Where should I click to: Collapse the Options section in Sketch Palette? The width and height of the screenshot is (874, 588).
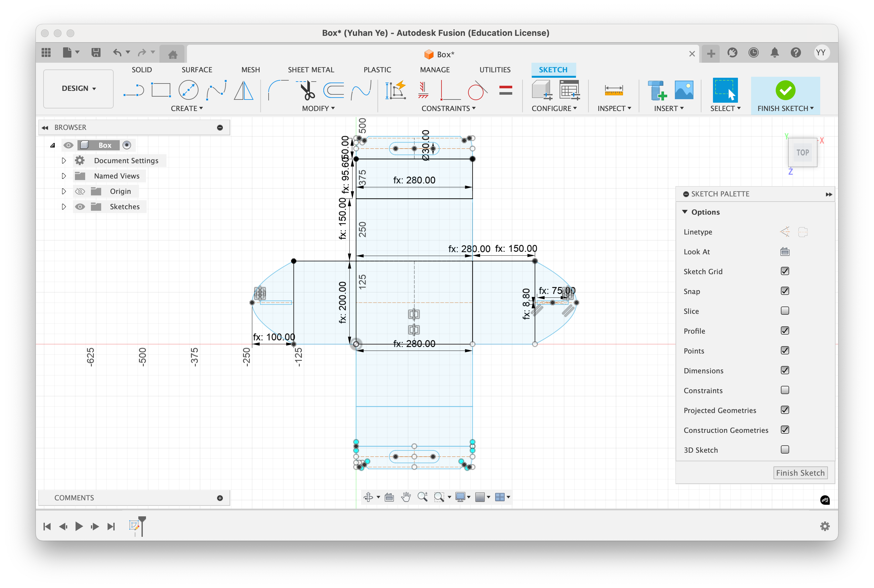(x=685, y=212)
